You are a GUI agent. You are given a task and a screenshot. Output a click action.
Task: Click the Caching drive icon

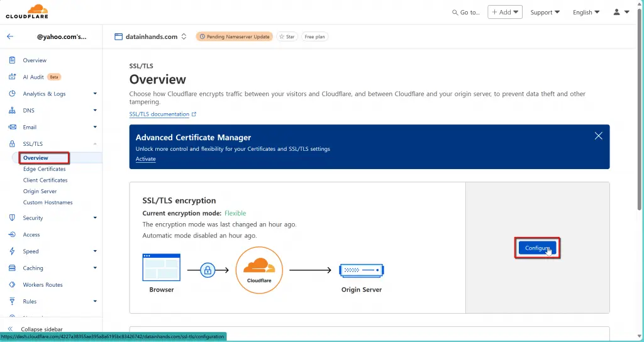point(13,268)
